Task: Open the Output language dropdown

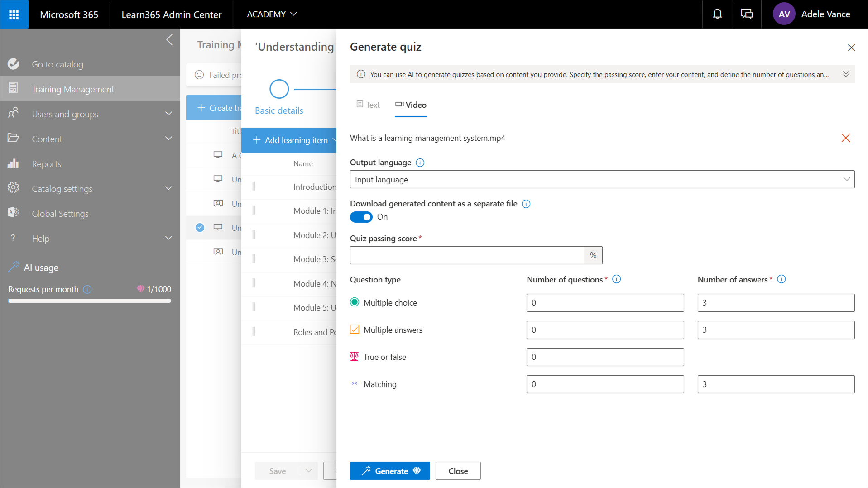Action: 602,179
